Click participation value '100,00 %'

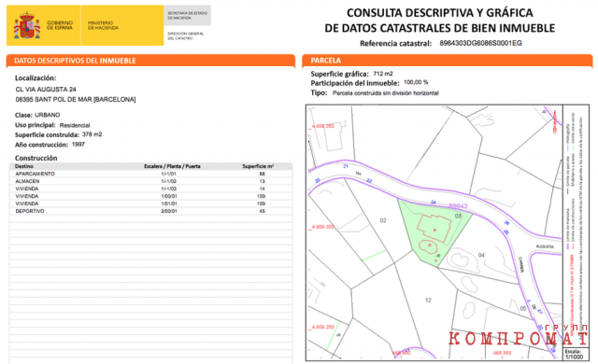[x=416, y=82]
